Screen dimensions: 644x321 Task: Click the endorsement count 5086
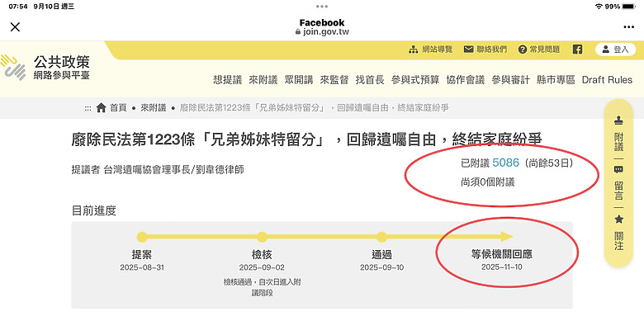coord(506,163)
